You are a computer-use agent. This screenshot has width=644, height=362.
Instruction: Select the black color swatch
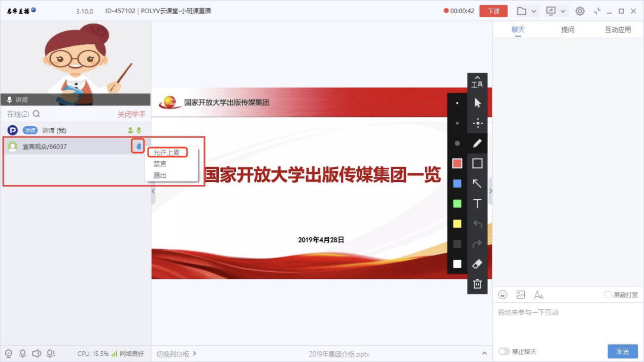point(457,244)
